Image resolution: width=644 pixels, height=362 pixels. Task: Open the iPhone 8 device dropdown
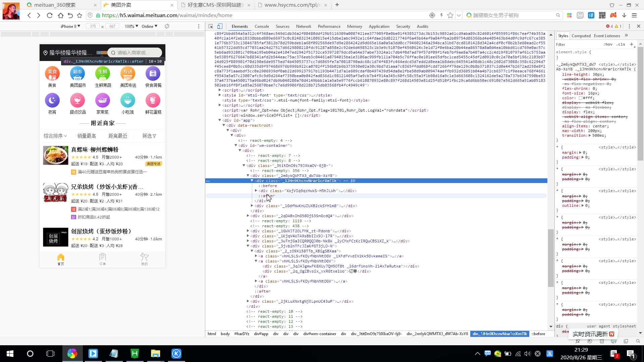point(70,26)
